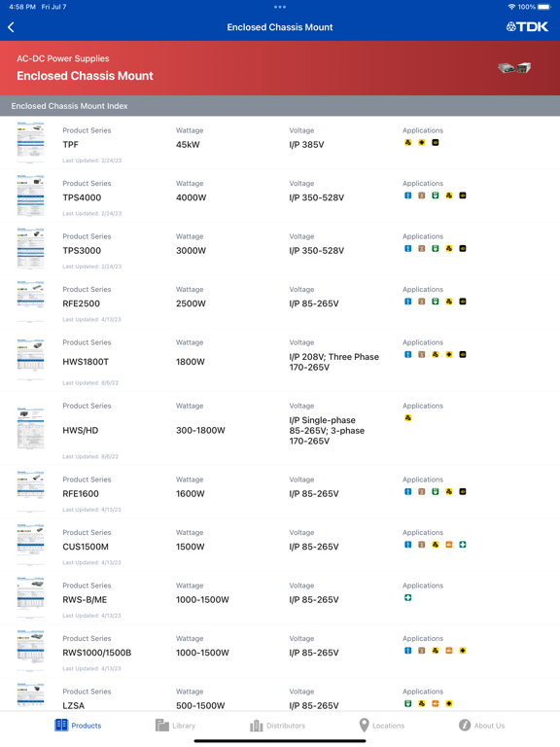Open the Products tab
The height and width of the screenshot is (747, 560).
(x=78, y=725)
